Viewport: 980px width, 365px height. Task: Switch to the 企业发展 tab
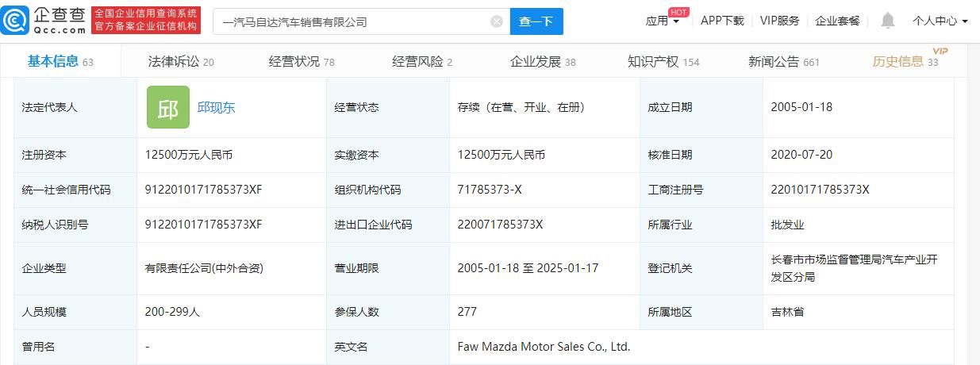point(543,61)
